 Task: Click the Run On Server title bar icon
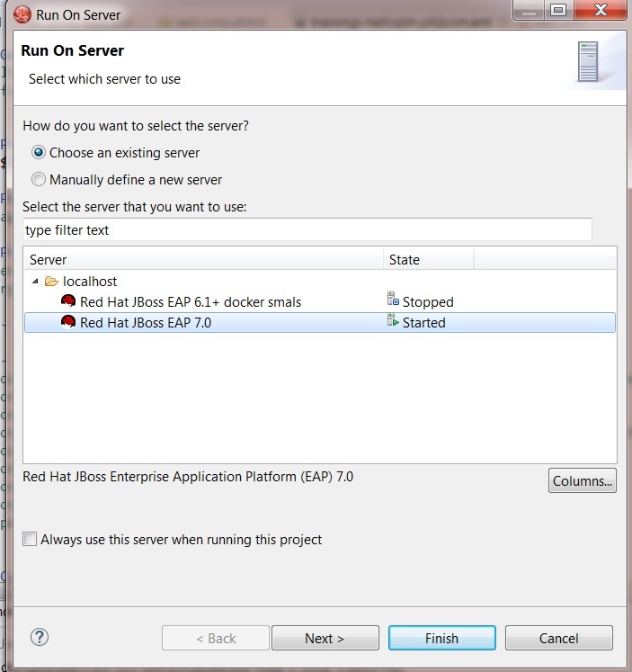[22, 14]
